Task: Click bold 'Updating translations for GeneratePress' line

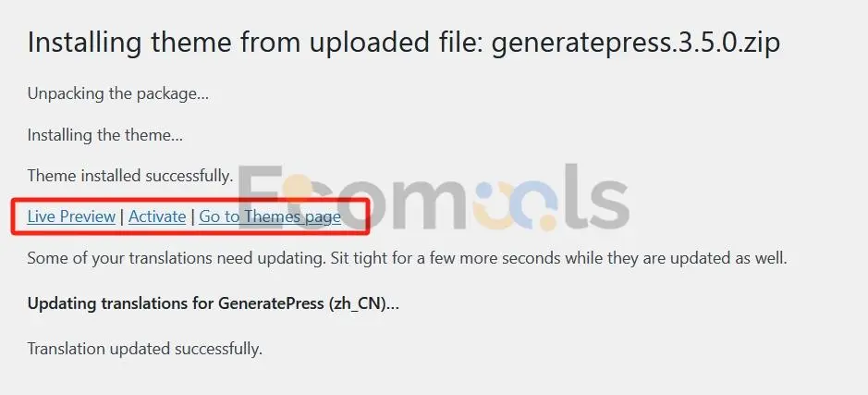Action: pyautogui.click(x=214, y=303)
